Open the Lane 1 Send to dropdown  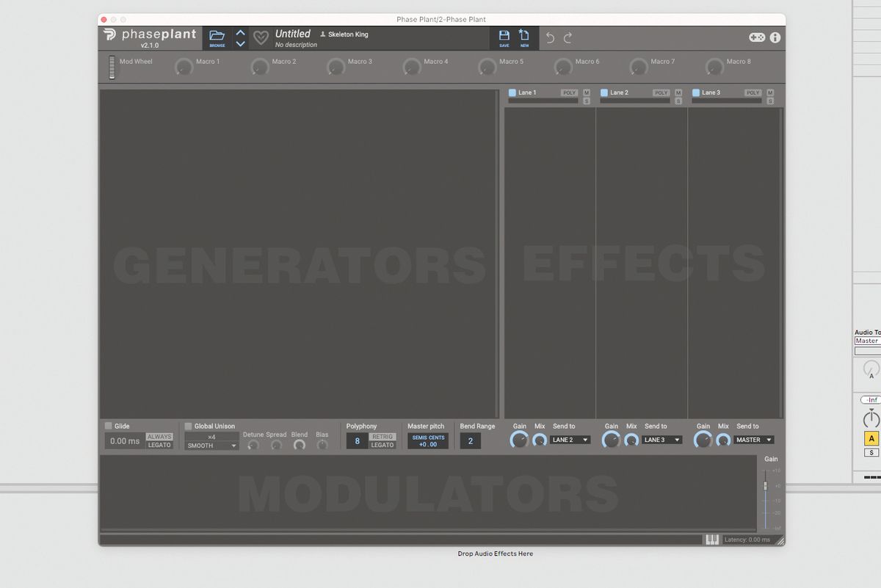569,439
